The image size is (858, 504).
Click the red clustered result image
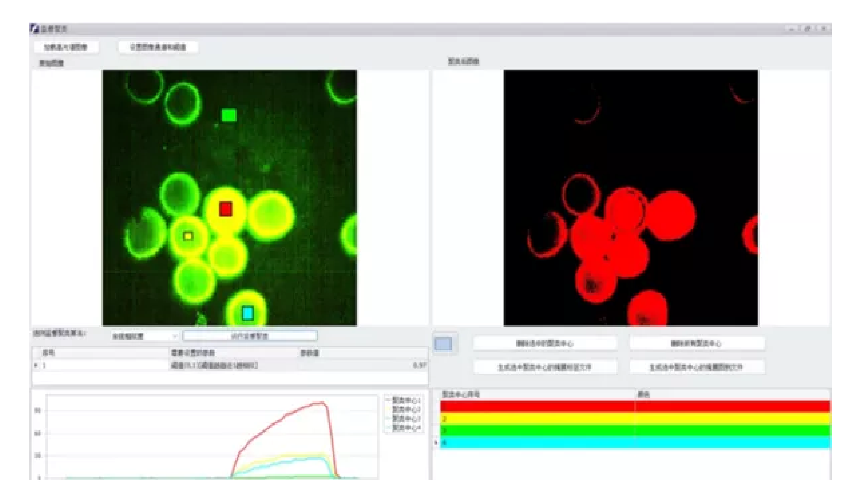(631, 198)
